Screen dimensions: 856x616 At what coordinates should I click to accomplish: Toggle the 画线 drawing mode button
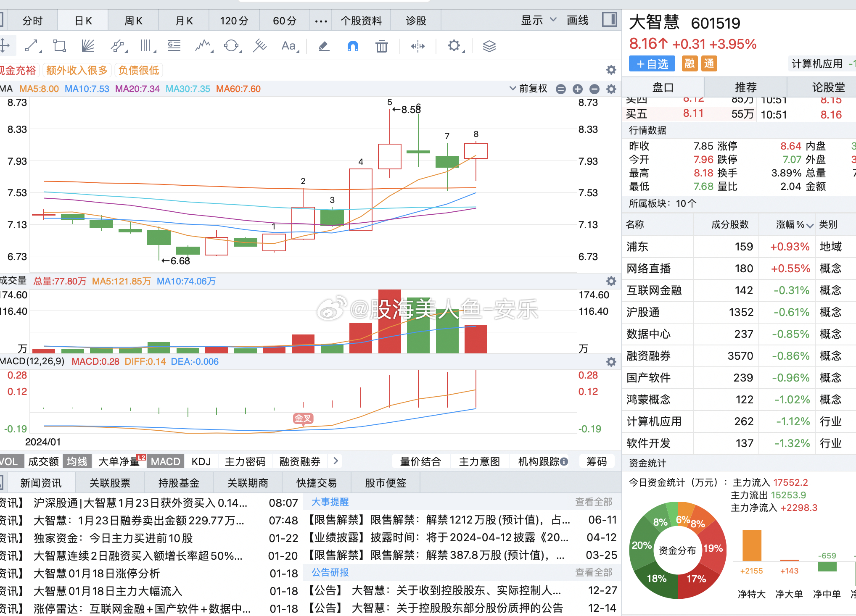pos(578,20)
